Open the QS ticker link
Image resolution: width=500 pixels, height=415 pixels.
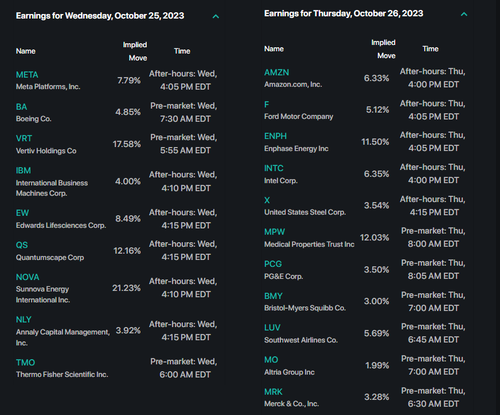pos(22,245)
